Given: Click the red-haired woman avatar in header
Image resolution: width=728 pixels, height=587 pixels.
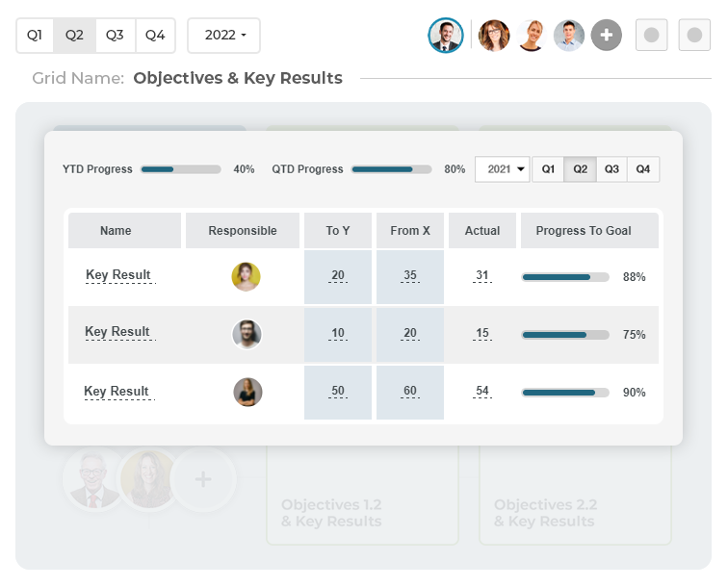Looking at the screenshot, I should tap(494, 36).
